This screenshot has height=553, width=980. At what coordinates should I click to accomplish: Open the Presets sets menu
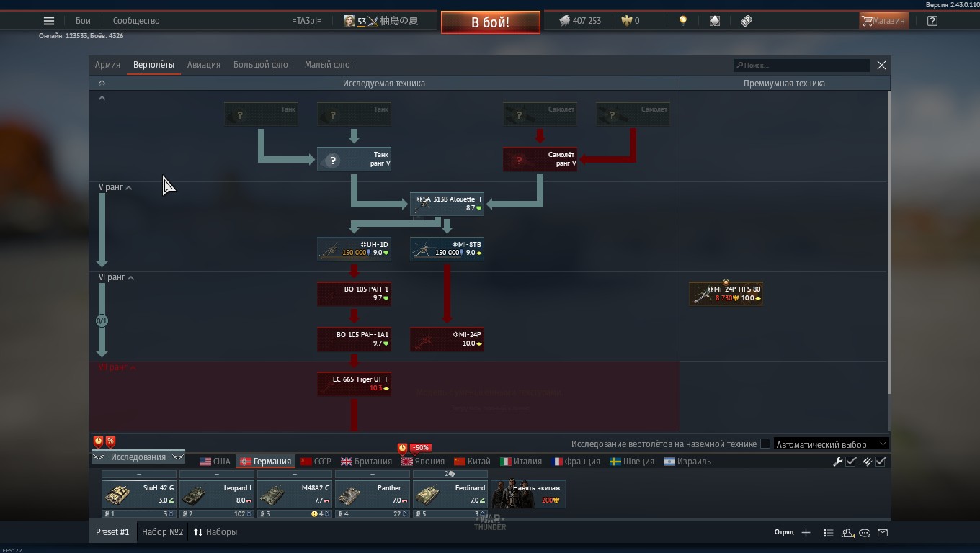click(215, 532)
